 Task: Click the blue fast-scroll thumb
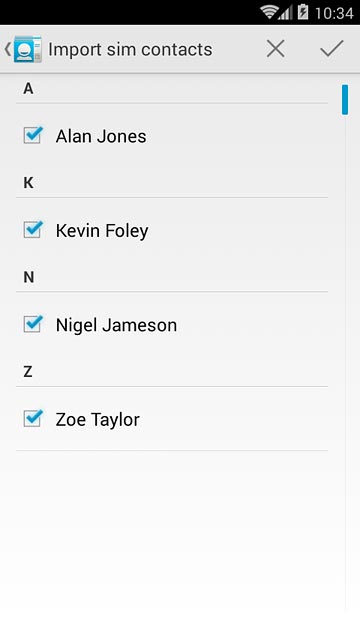point(345,99)
